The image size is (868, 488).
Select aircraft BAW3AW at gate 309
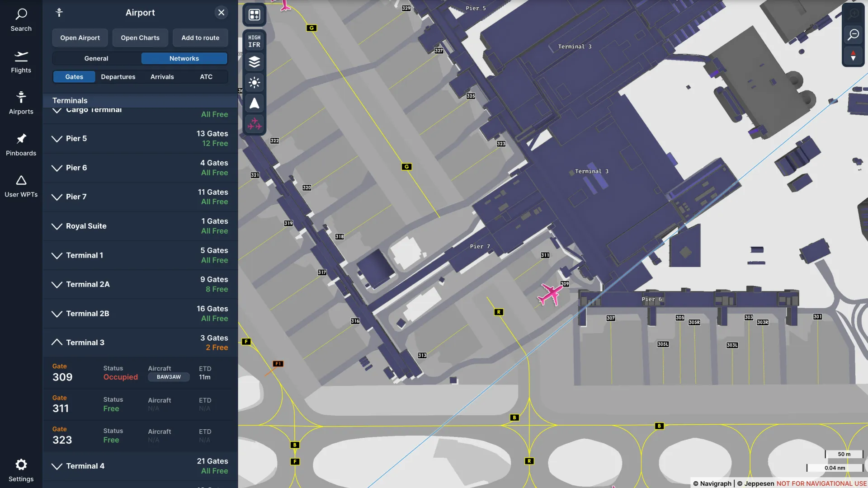point(169,377)
